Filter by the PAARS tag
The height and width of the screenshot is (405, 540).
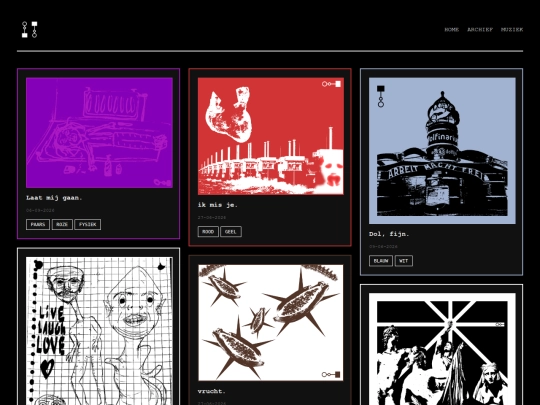[38, 225]
